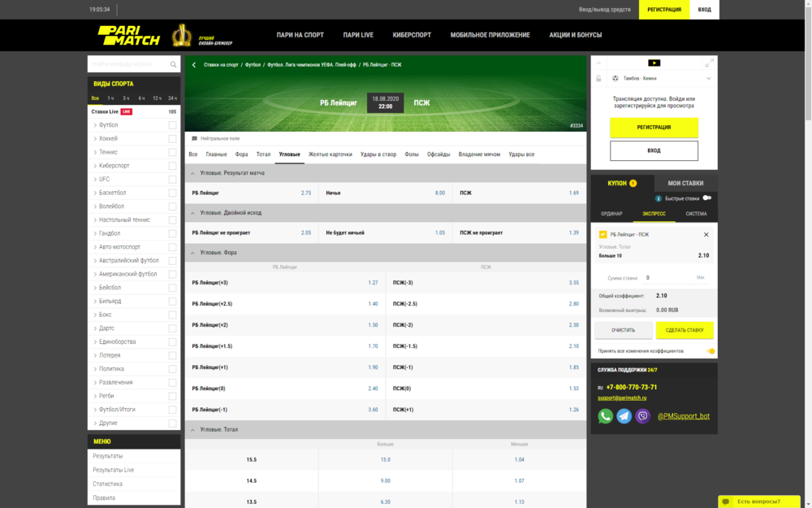Click the yellow Регистрация button in top bar
The image size is (812, 508).
(x=664, y=10)
